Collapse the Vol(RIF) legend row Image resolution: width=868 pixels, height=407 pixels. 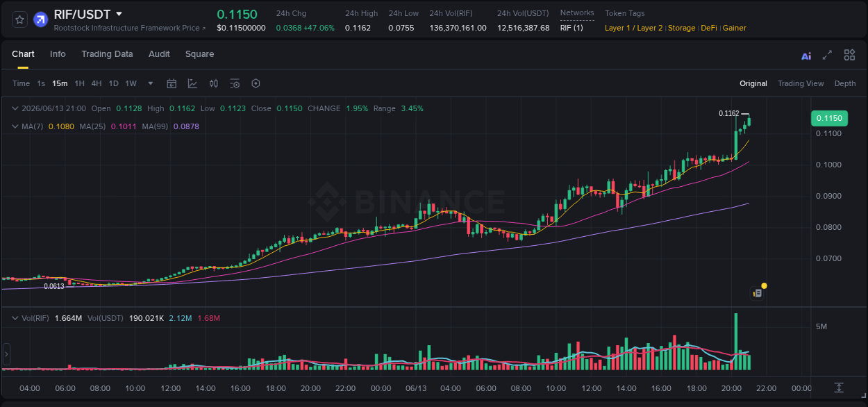pyautogui.click(x=15, y=318)
